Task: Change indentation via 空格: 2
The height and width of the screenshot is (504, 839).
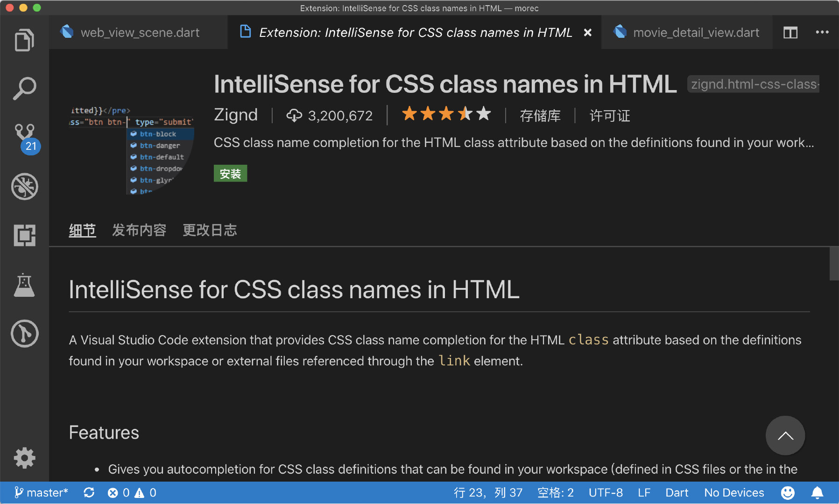Action: pos(556,493)
